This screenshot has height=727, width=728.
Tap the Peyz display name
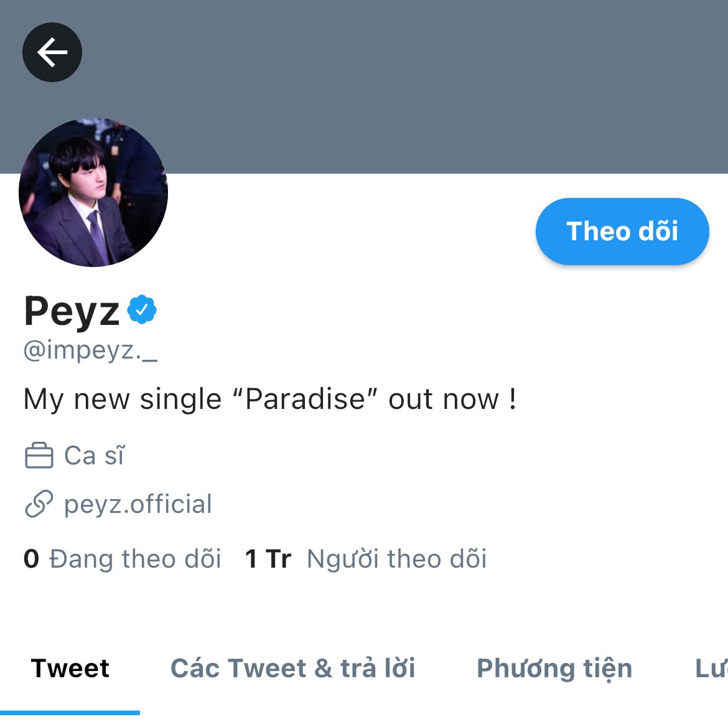(72, 311)
